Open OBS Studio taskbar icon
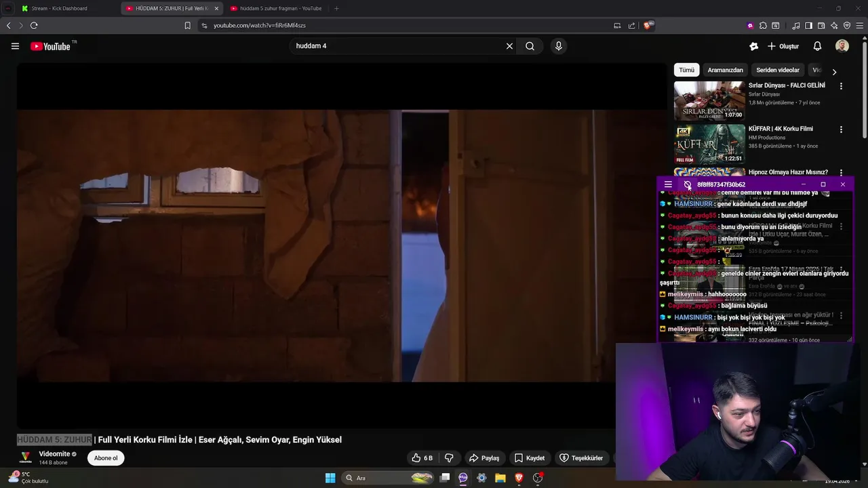Image resolution: width=868 pixels, height=488 pixels. pos(538,478)
